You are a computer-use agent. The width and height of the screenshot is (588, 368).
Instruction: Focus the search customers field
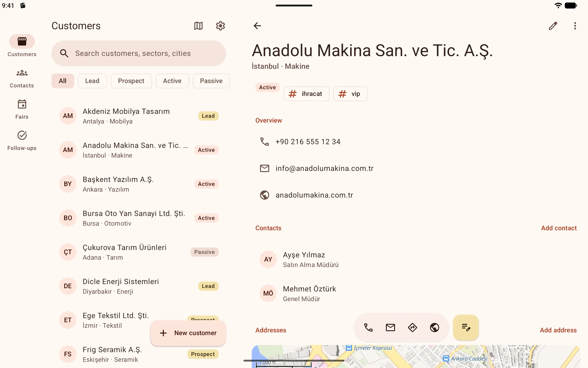pyautogui.click(x=139, y=53)
